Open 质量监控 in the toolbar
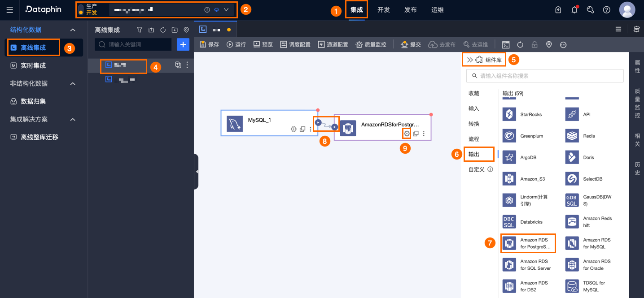Screen dimensions: 644x298 click(x=371, y=44)
